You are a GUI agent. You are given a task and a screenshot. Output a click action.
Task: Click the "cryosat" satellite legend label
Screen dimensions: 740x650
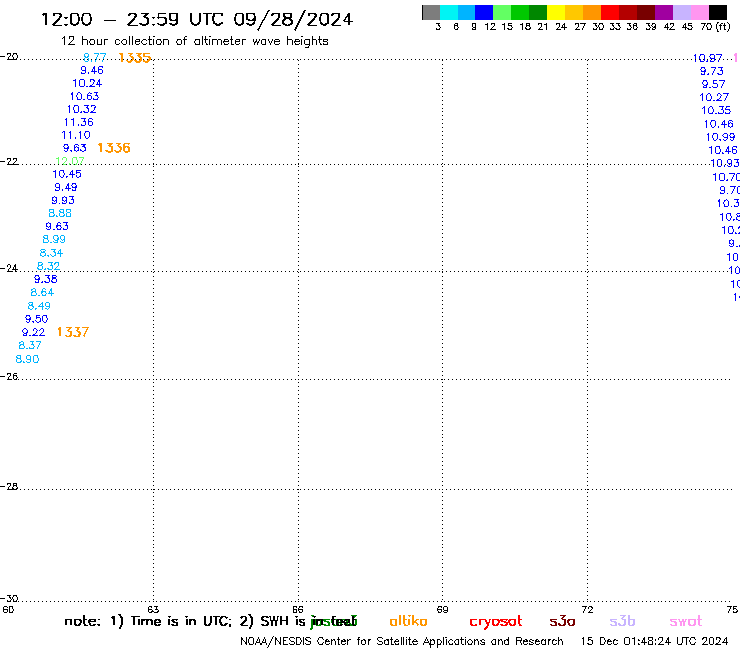pyautogui.click(x=496, y=622)
